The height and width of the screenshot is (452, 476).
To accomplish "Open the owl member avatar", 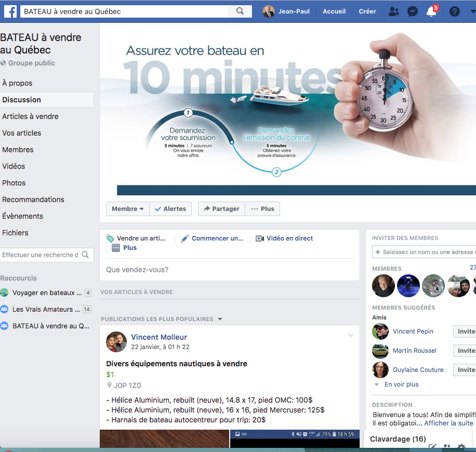I will (433, 286).
